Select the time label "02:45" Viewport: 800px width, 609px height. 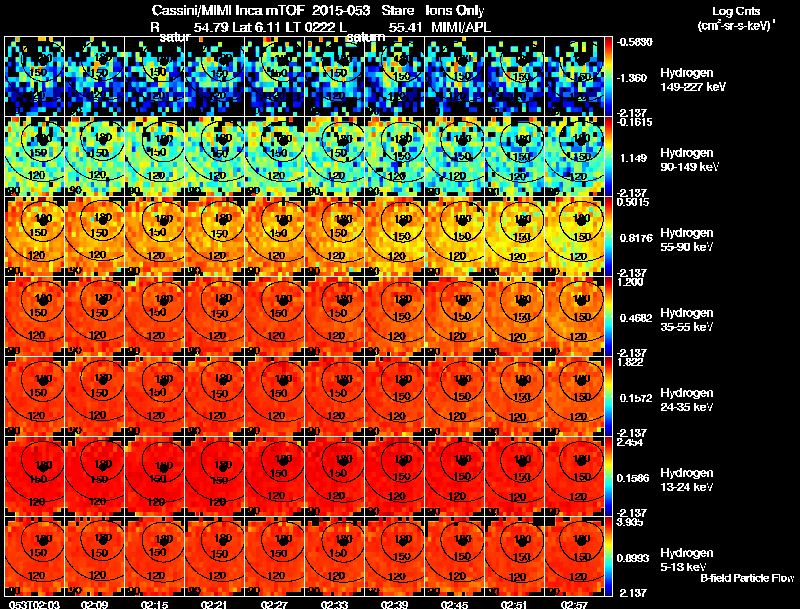(454, 604)
